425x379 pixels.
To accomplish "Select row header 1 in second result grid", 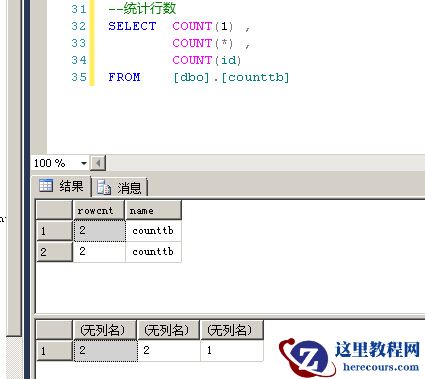I will [54, 350].
